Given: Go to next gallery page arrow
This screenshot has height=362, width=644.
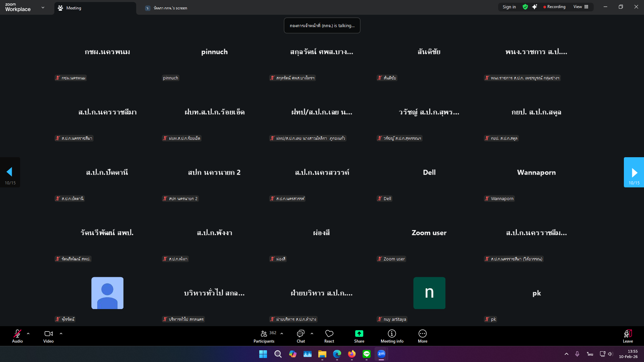Looking at the screenshot, I should [x=634, y=172].
